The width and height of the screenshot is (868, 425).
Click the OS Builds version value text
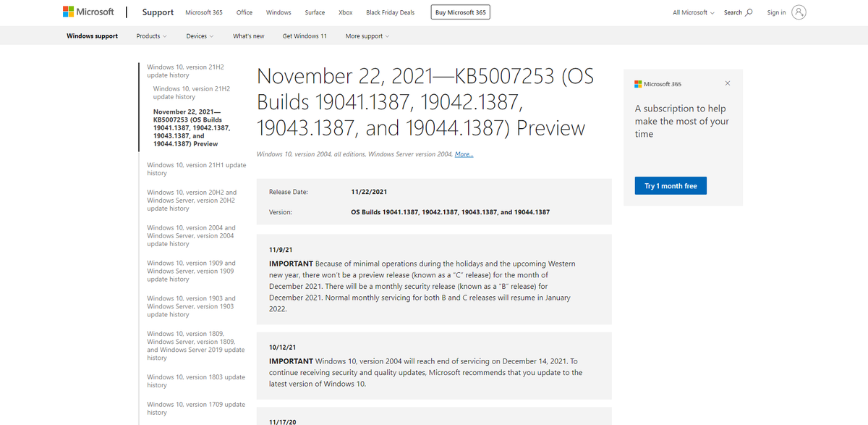tap(450, 212)
